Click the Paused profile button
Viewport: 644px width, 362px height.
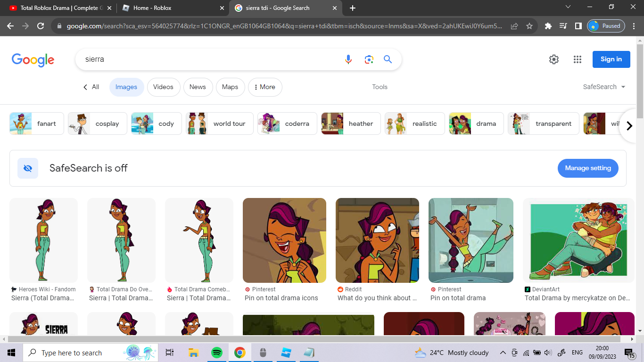pyautogui.click(x=606, y=26)
